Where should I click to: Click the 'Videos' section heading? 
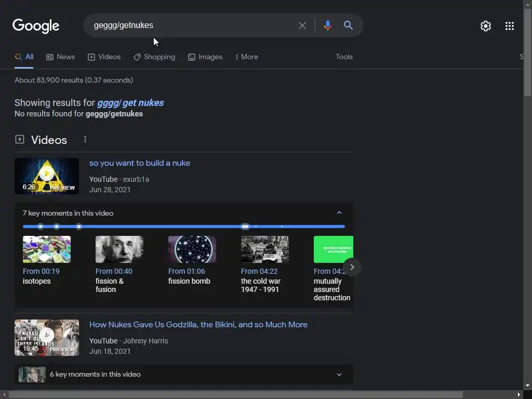[x=49, y=140]
